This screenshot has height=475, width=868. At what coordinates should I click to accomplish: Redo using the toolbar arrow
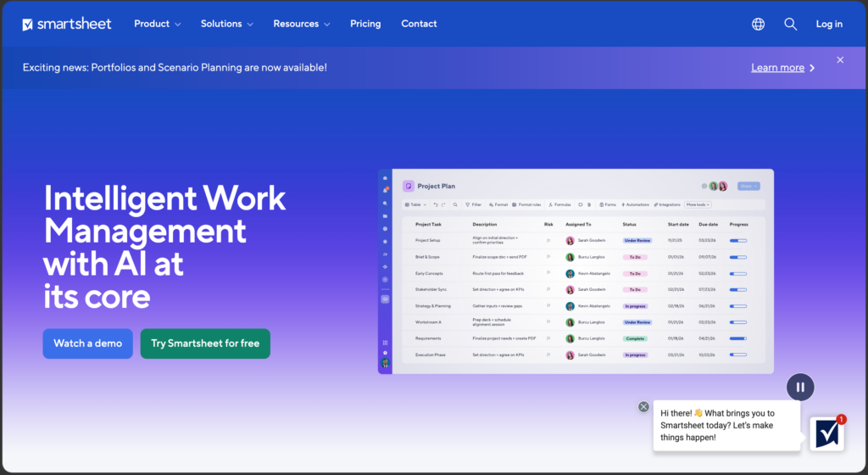point(443,204)
